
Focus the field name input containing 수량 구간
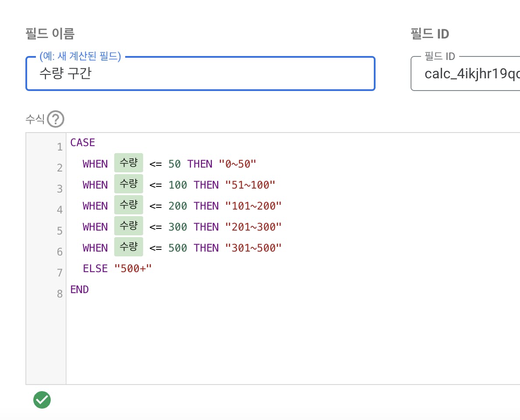pyautogui.click(x=200, y=73)
